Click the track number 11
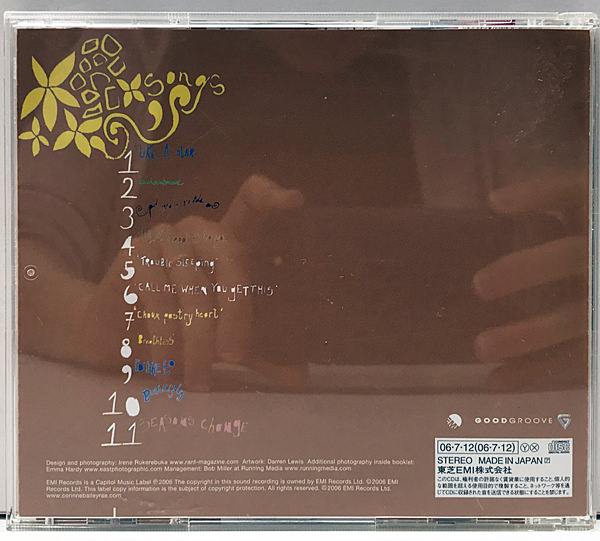 point(121,434)
